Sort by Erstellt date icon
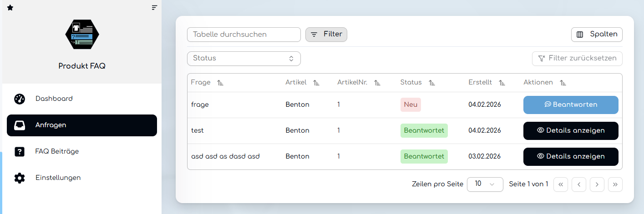The image size is (644, 214). [502, 83]
